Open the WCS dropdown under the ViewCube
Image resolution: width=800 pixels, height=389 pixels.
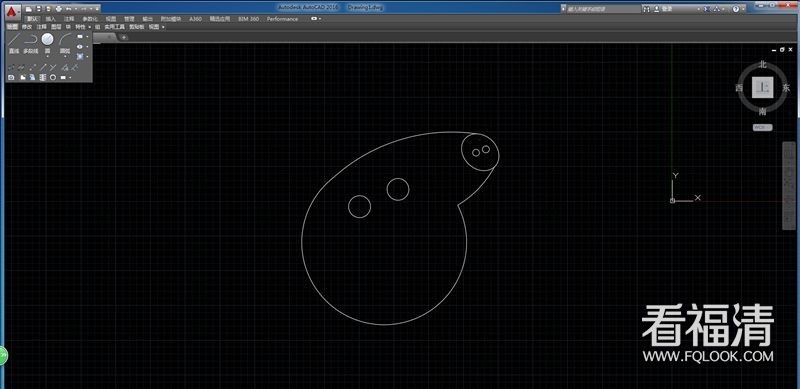763,127
